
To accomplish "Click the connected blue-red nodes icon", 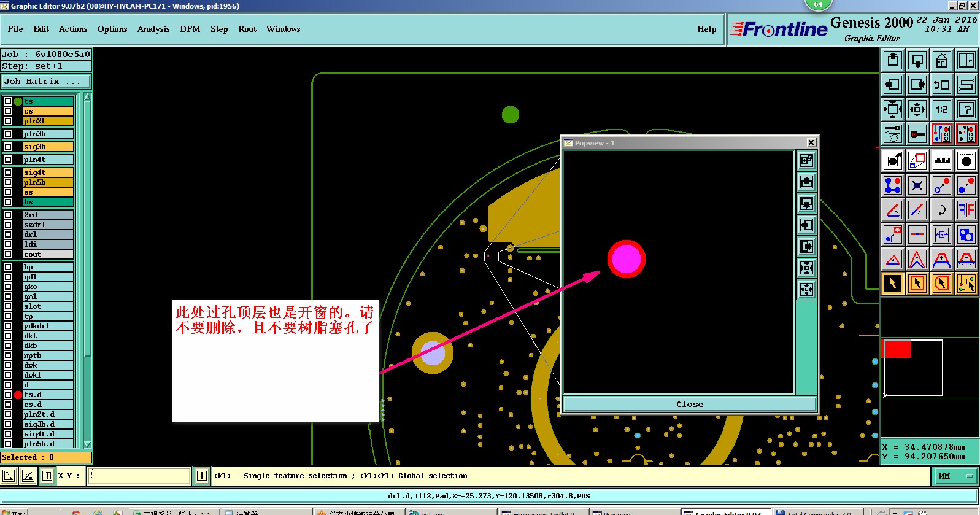I will pos(893,185).
